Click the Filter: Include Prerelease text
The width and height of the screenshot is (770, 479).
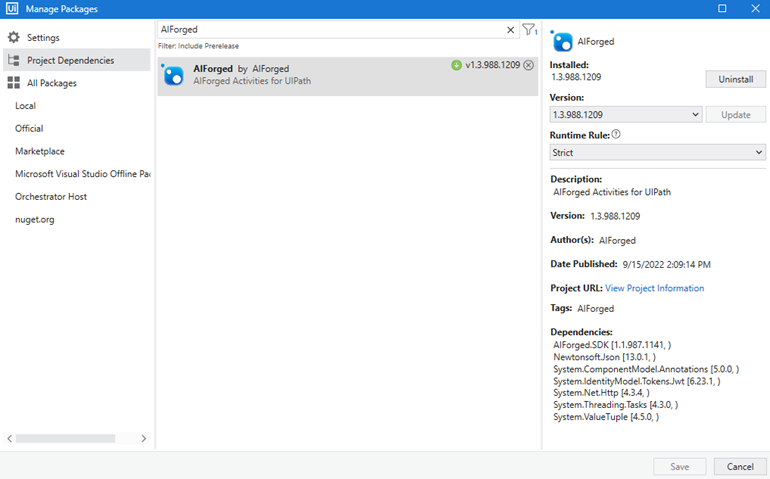pyautogui.click(x=198, y=46)
